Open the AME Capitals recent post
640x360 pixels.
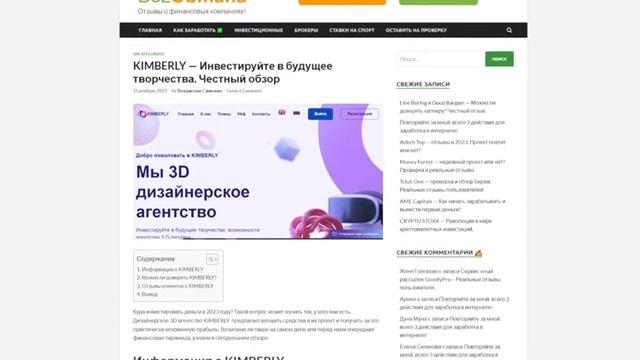(x=452, y=205)
